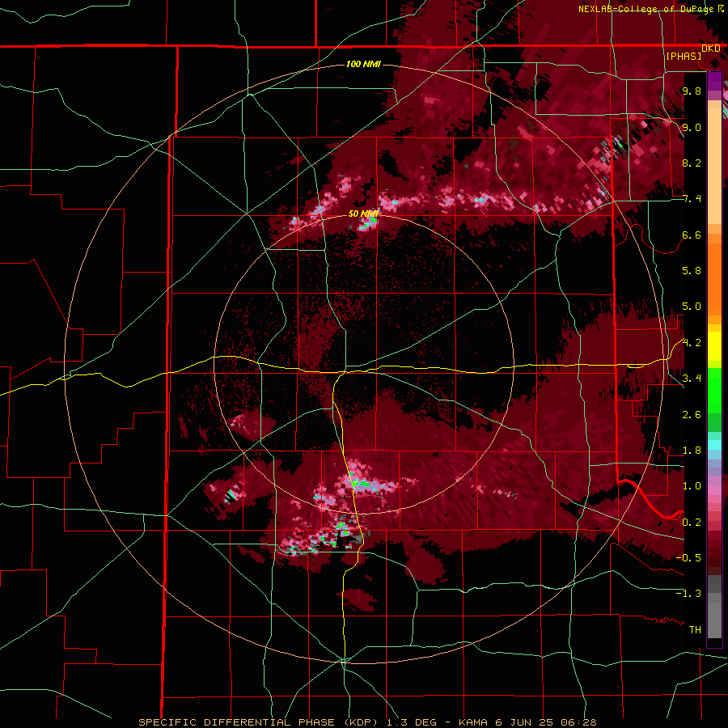
Task: Pick the cyan band of the legend
Action: click(x=714, y=445)
